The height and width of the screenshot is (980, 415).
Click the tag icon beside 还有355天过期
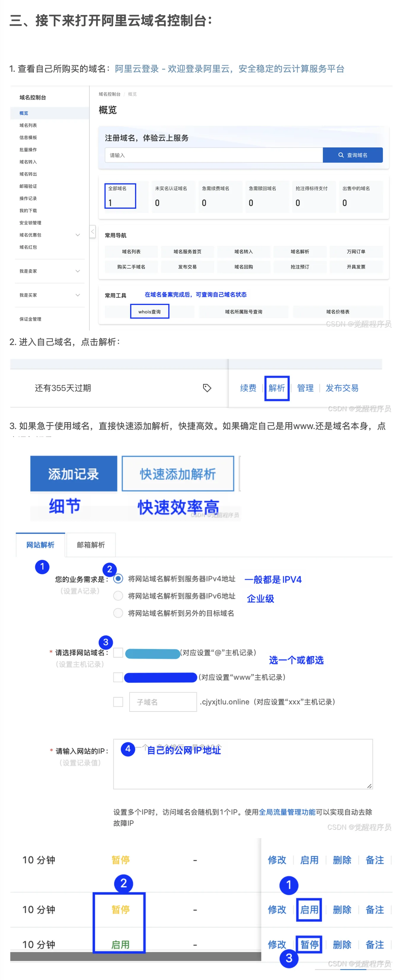[x=207, y=388]
